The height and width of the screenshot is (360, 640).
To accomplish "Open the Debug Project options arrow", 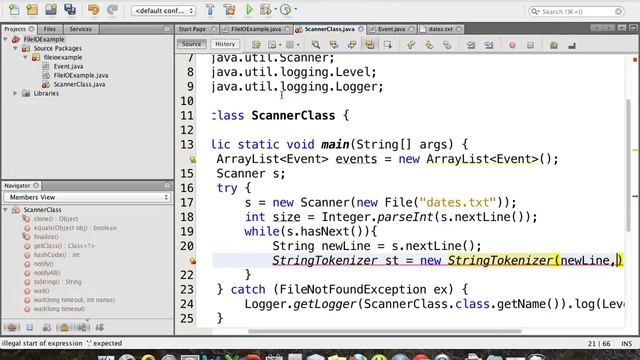I will pyautogui.click(x=276, y=9).
